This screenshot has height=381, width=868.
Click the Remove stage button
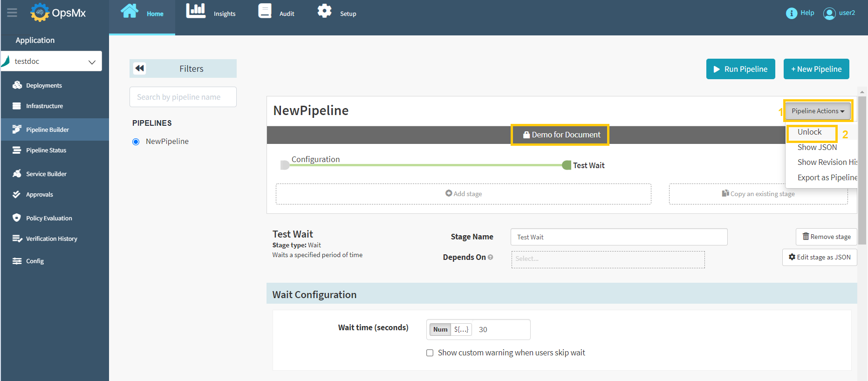(826, 237)
